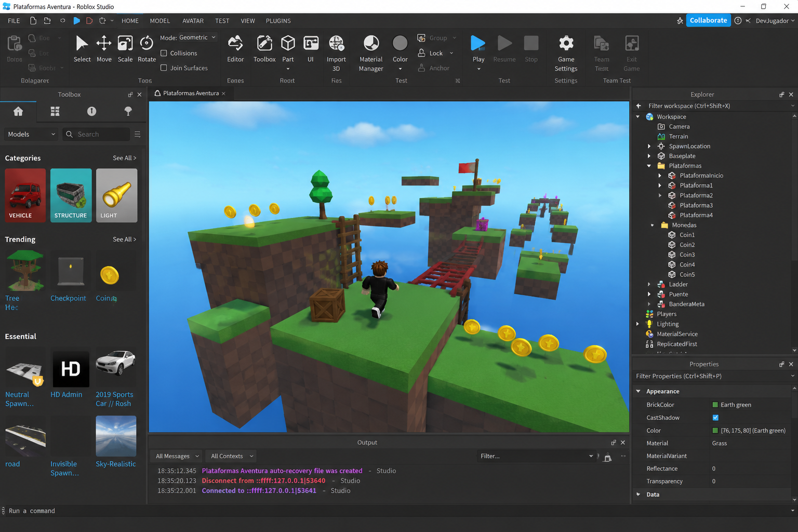Select the HD Admin model thumbnail
Screen dimensions: 798x532
tap(71, 369)
